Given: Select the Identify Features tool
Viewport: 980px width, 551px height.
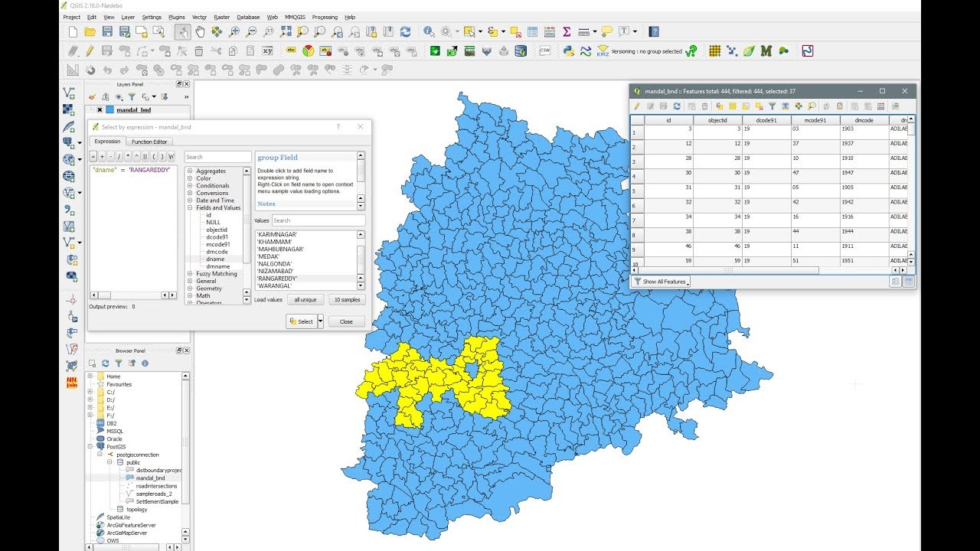Looking at the screenshot, I should click(429, 31).
